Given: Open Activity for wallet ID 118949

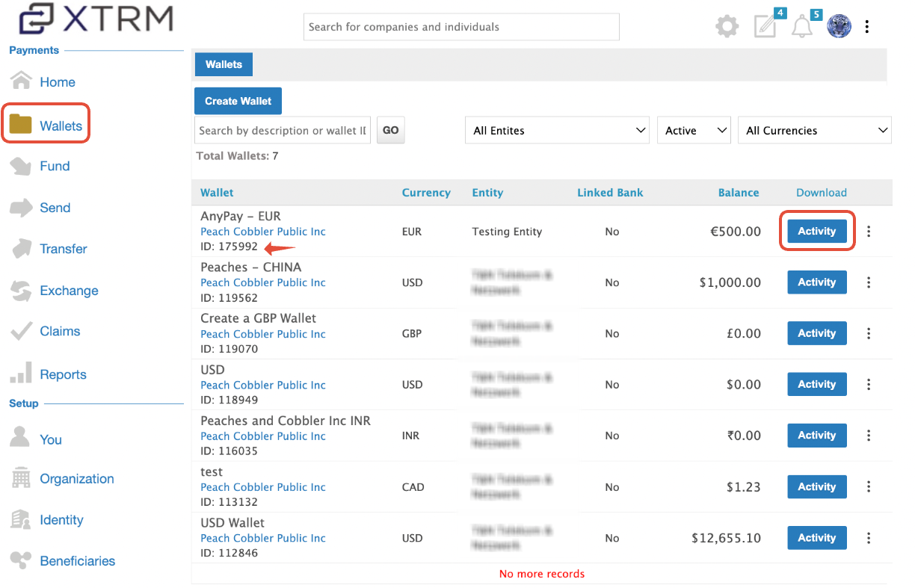Looking at the screenshot, I should pyautogui.click(x=817, y=385).
